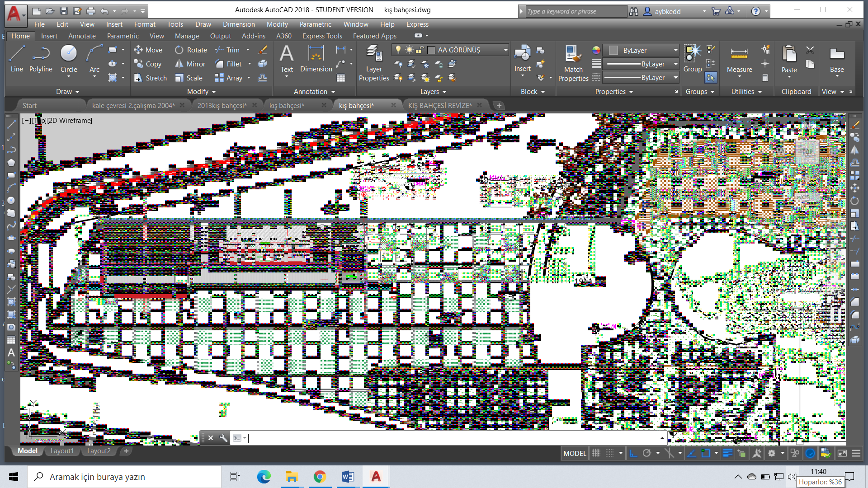Toggle Ortho mode in status bar
The height and width of the screenshot is (488, 868).
(633, 453)
